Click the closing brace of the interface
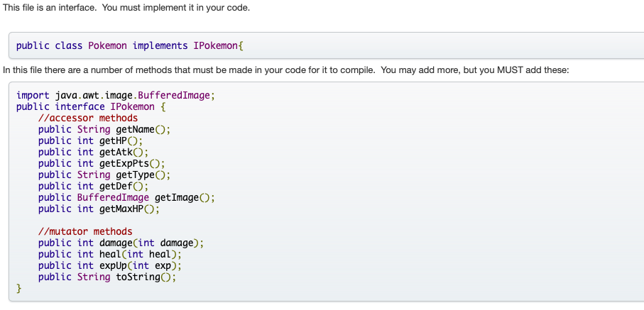Viewport: 644px width, 310px height. 19,288
